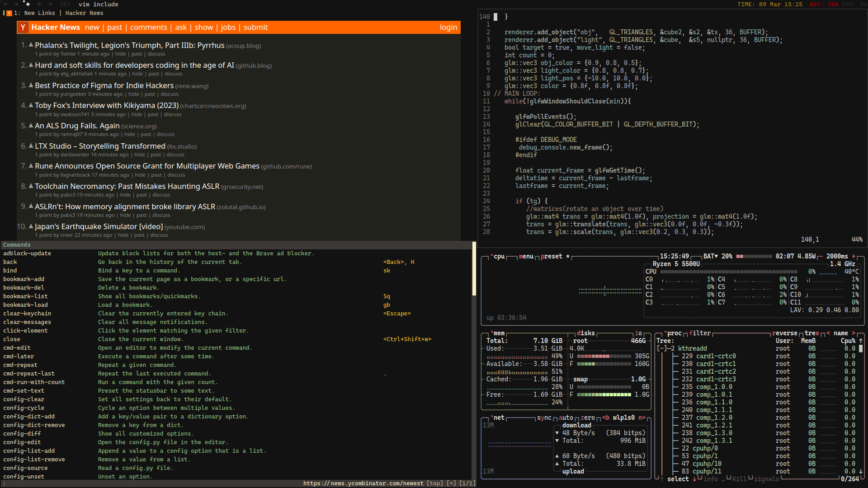
Task: Click the completion list scrollbar
Action: click(474, 268)
